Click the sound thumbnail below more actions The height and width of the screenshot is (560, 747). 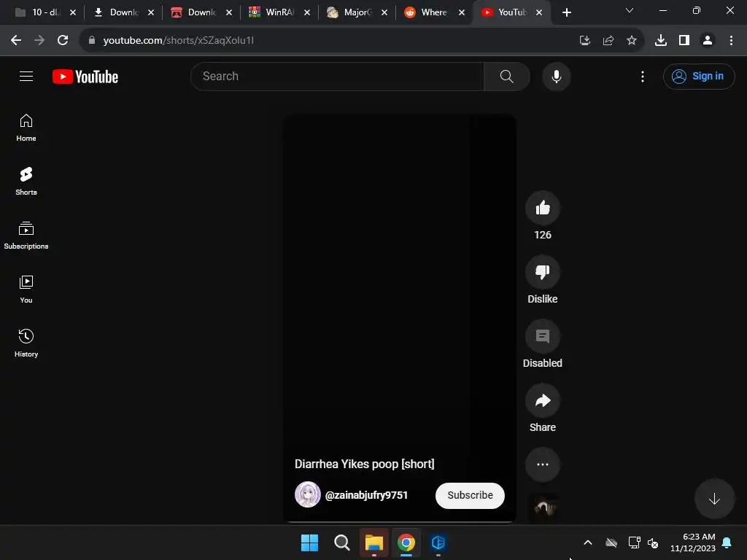coord(543,508)
